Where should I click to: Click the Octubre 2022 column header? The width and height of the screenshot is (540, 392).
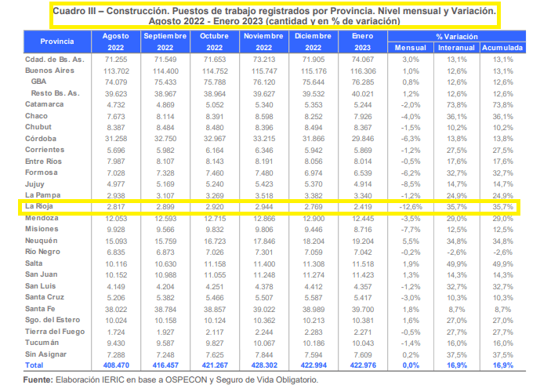pos(214,42)
